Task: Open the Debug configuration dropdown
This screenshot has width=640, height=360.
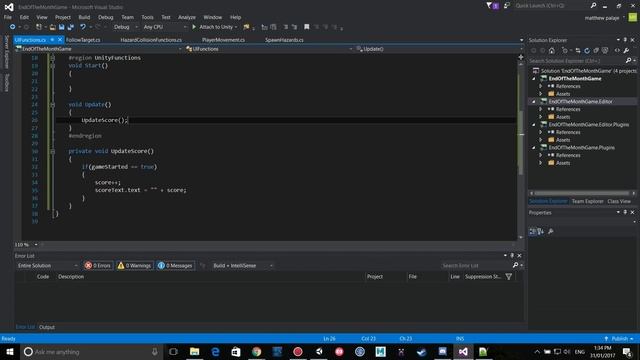Action: tap(125, 27)
